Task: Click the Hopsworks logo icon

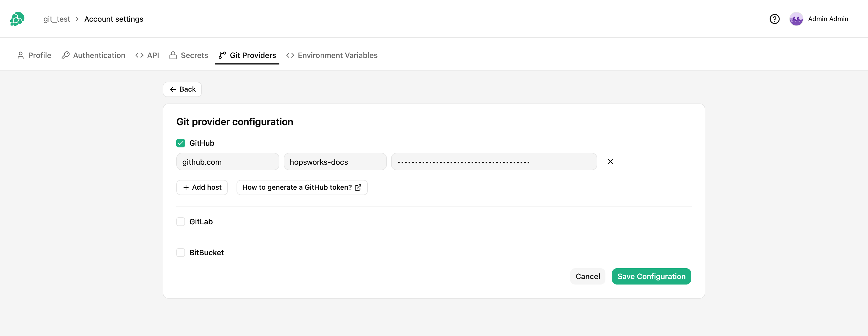Action: pyautogui.click(x=17, y=19)
